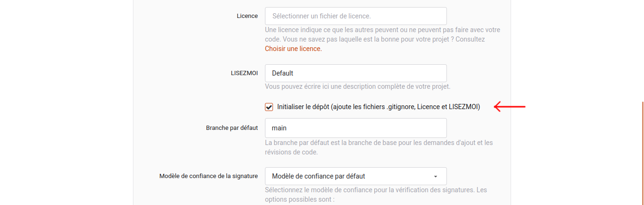The width and height of the screenshot is (644, 205).
Task: Click the caret arrow of the trust model dropdown
Action: [x=436, y=177]
